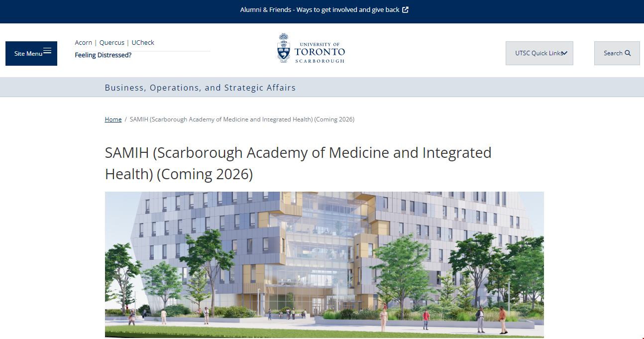Click the hamburger icon beside Site Menu
The image size is (644, 339).
click(x=47, y=51)
